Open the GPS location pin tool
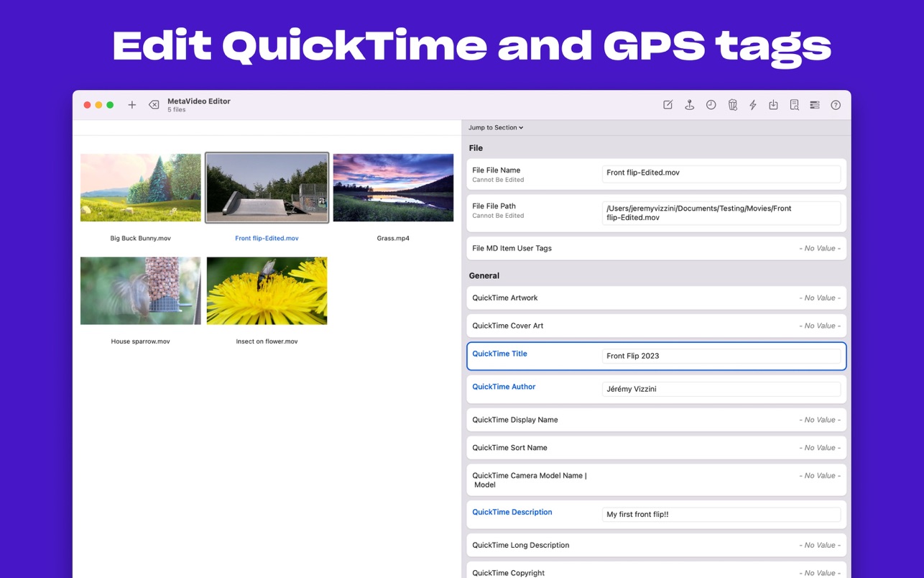 (x=689, y=105)
